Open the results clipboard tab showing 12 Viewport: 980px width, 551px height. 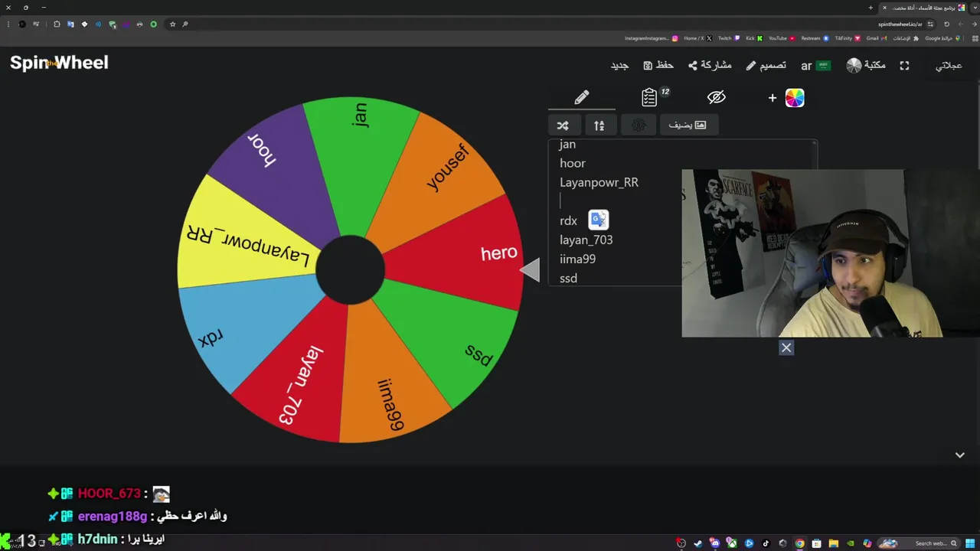pyautogui.click(x=651, y=97)
